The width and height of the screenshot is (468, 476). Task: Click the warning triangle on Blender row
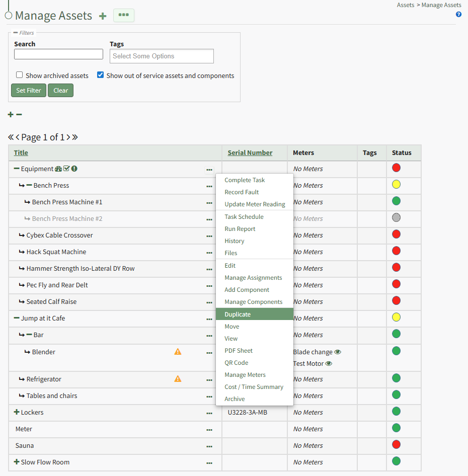(x=178, y=352)
